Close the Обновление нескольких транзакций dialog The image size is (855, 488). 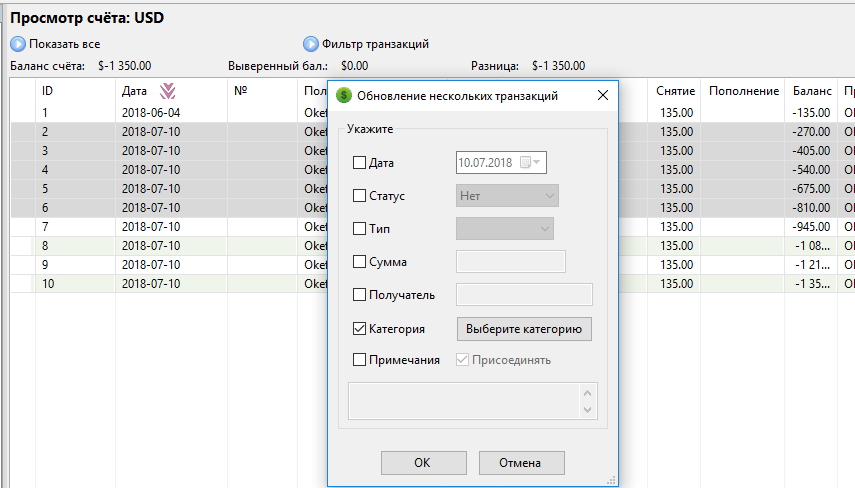click(x=603, y=96)
